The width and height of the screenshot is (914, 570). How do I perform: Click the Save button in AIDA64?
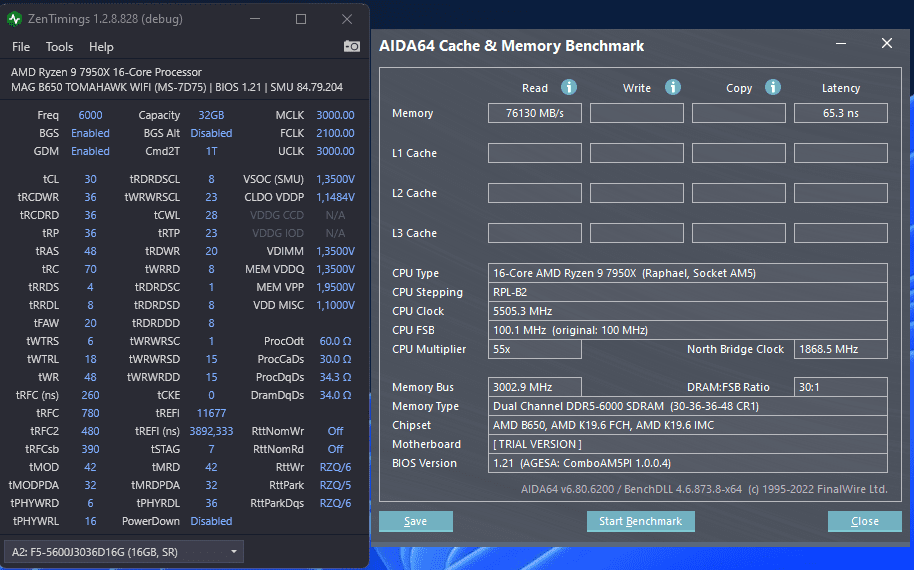pyautogui.click(x=416, y=521)
